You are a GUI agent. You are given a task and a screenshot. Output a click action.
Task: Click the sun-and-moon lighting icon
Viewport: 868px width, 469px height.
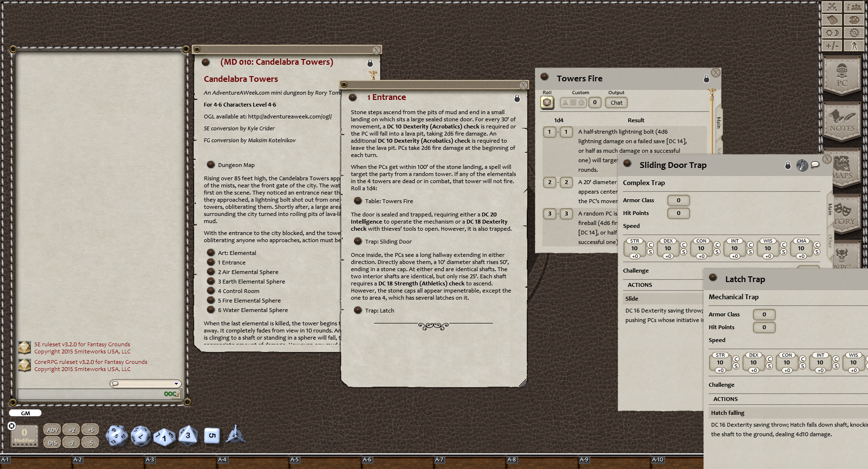click(x=831, y=33)
